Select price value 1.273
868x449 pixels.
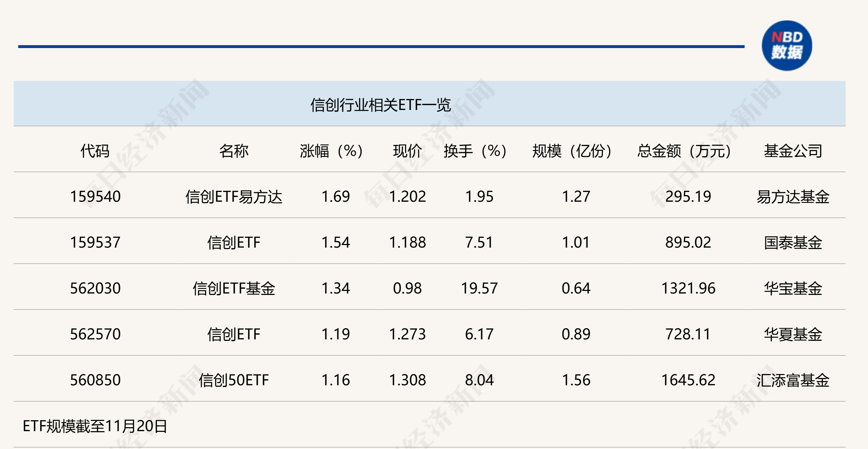[407, 334]
